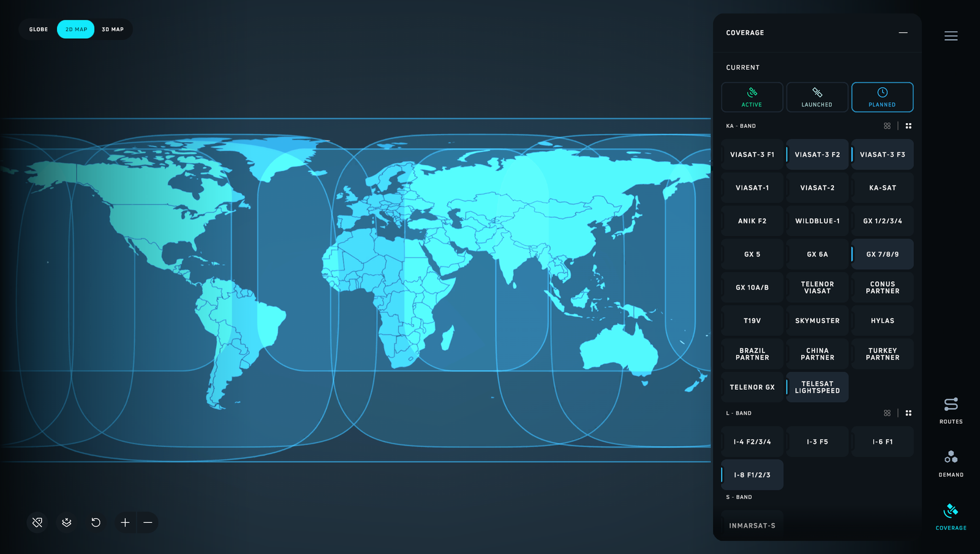The image size is (980, 554).
Task: Select Inmarsat-S S-Band satellite
Action: 752,525
